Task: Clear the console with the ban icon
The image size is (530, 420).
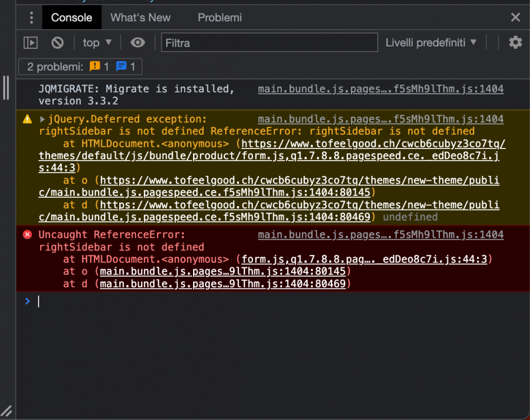Action: point(57,42)
